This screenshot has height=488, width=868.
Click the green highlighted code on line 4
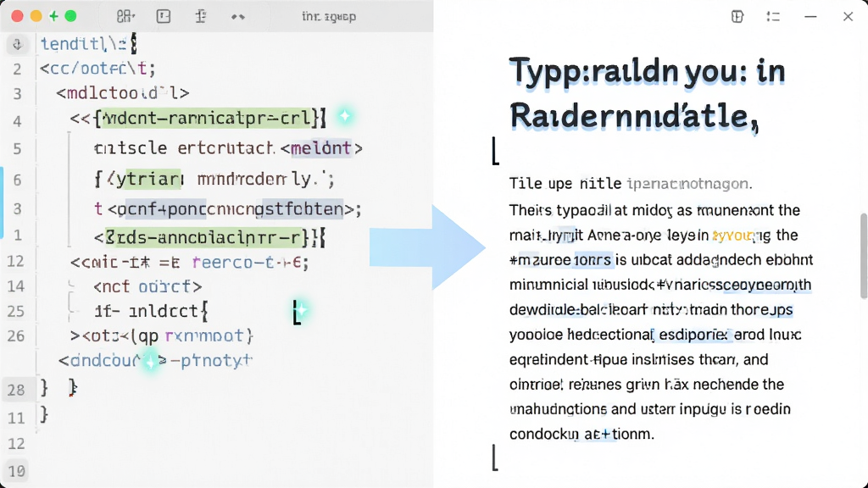coord(205,118)
